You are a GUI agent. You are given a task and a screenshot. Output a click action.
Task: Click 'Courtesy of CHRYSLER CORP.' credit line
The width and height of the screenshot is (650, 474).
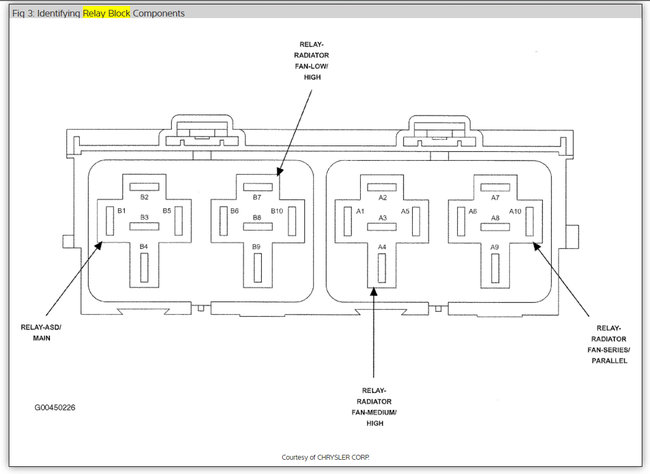pyautogui.click(x=325, y=457)
